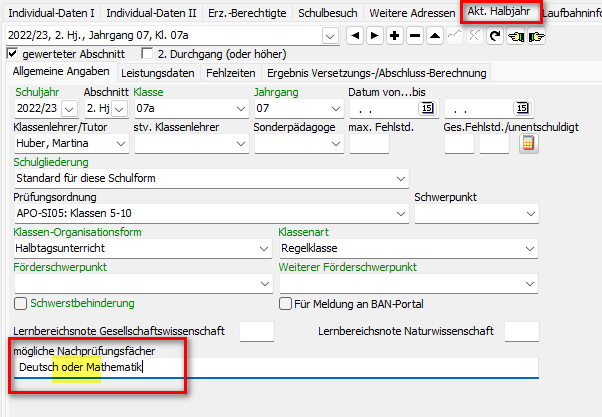
Task: Enable 2. Durchgang (oder höher) checkbox
Action: coord(147,53)
